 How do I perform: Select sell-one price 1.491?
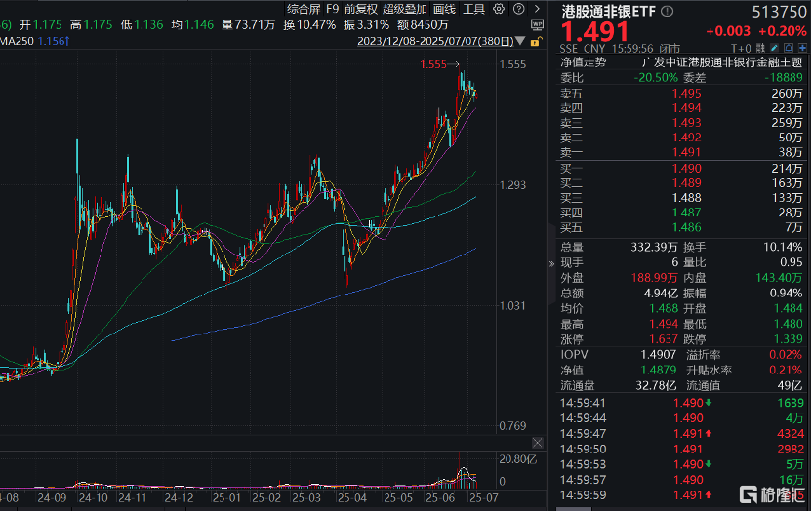point(686,152)
